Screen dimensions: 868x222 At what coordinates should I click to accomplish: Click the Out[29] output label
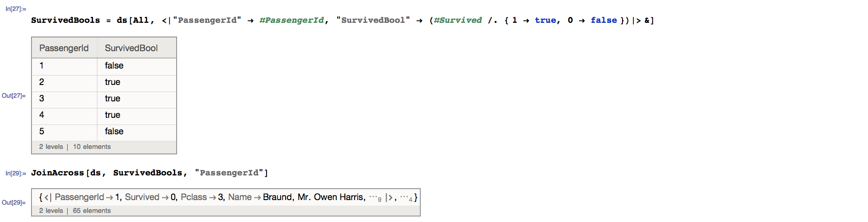pos(14,202)
